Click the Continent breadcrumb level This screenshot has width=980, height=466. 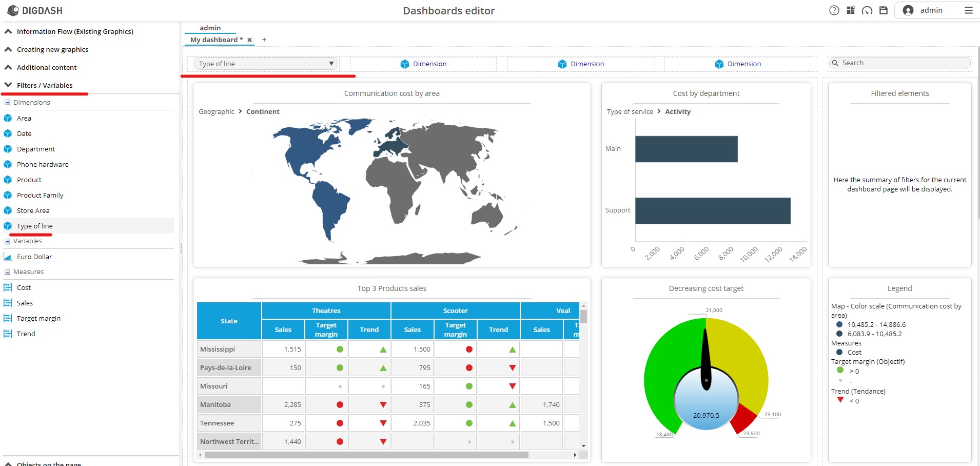263,111
